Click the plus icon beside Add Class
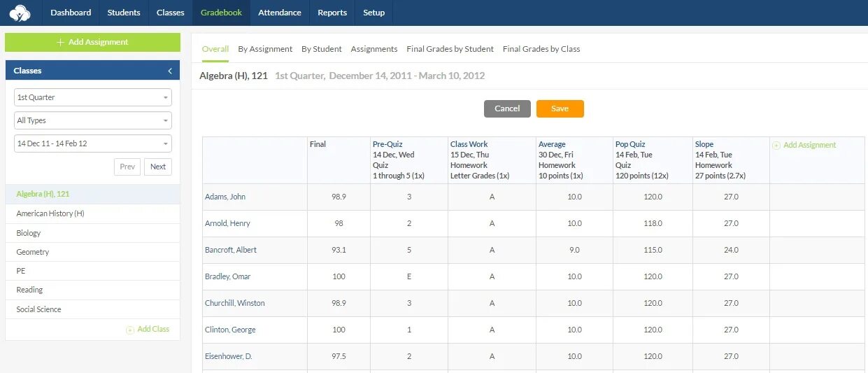This screenshot has width=868, height=373. pos(130,330)
